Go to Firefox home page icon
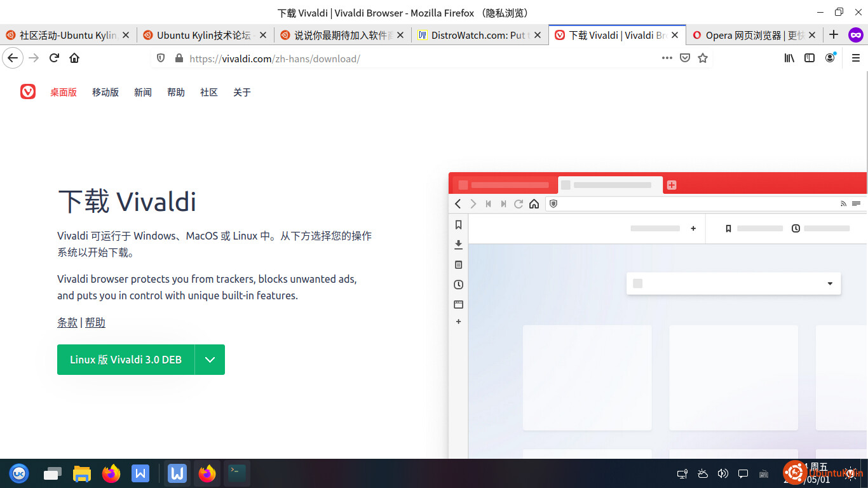This screenshot has width=868, height=488. coord(74,58)
